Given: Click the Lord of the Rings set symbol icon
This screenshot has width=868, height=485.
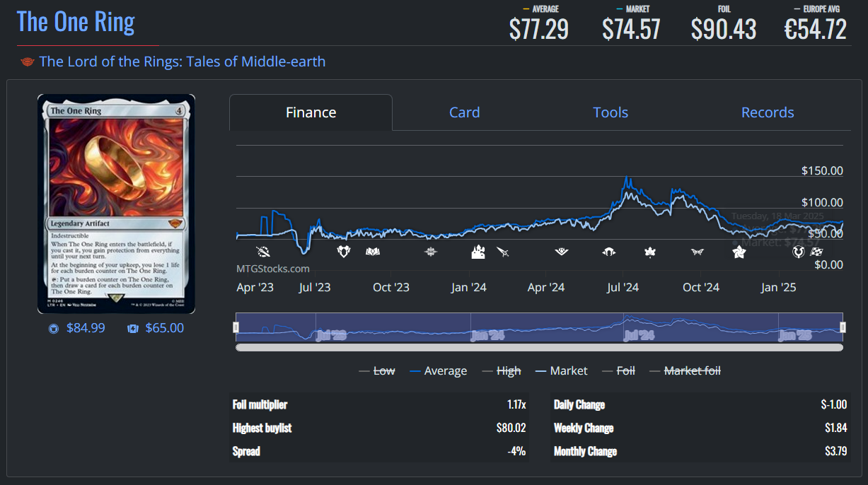Looking at the screenshot, I should (x=28, y=62).
